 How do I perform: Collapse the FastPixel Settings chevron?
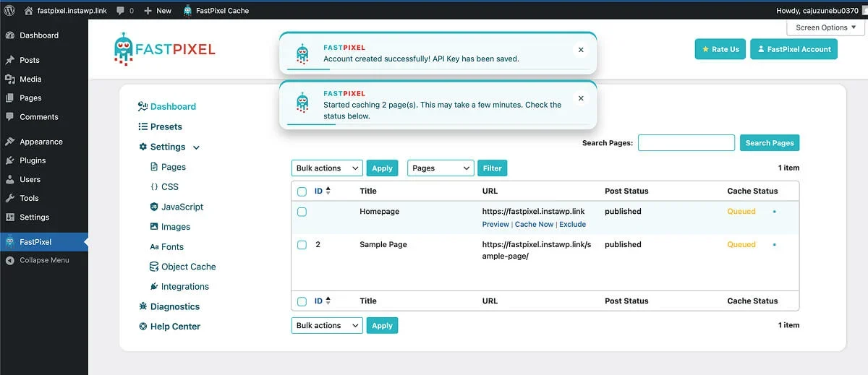tap(196, 147)
